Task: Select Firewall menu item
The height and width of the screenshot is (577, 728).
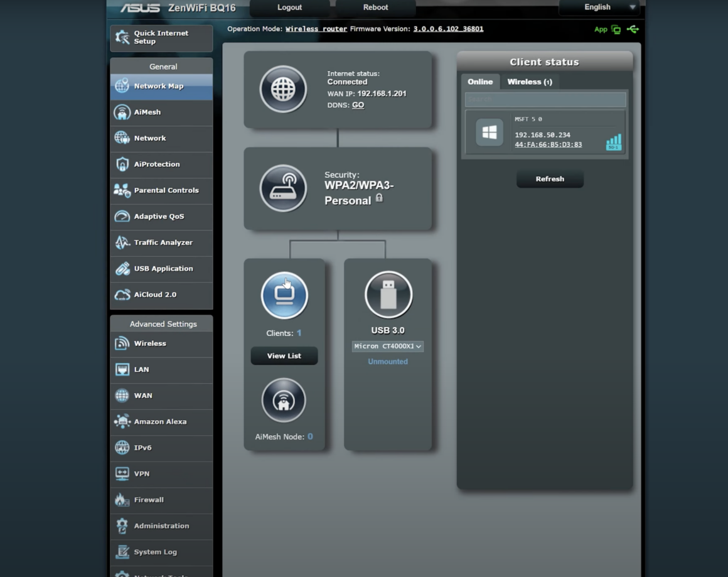Action: coord(161,499)
